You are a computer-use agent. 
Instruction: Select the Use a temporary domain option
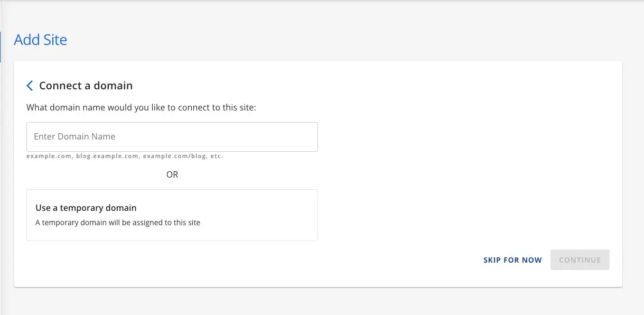172,215
